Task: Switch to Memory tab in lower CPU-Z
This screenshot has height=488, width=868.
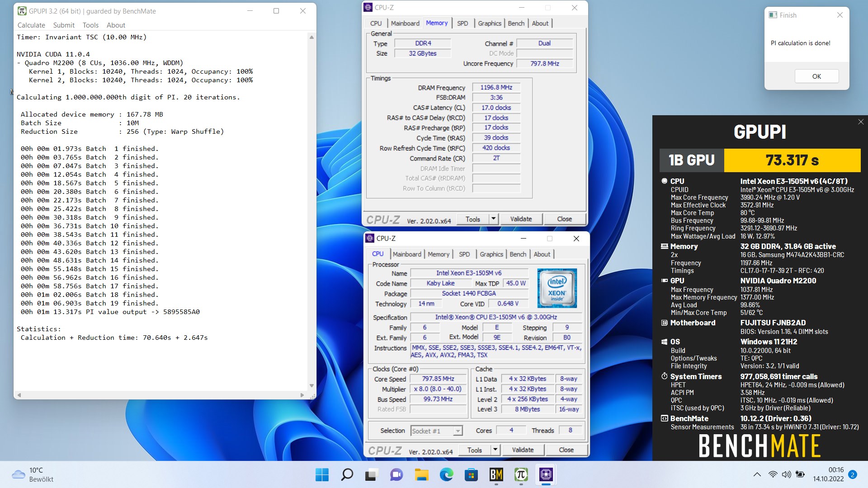Action: 439,254
